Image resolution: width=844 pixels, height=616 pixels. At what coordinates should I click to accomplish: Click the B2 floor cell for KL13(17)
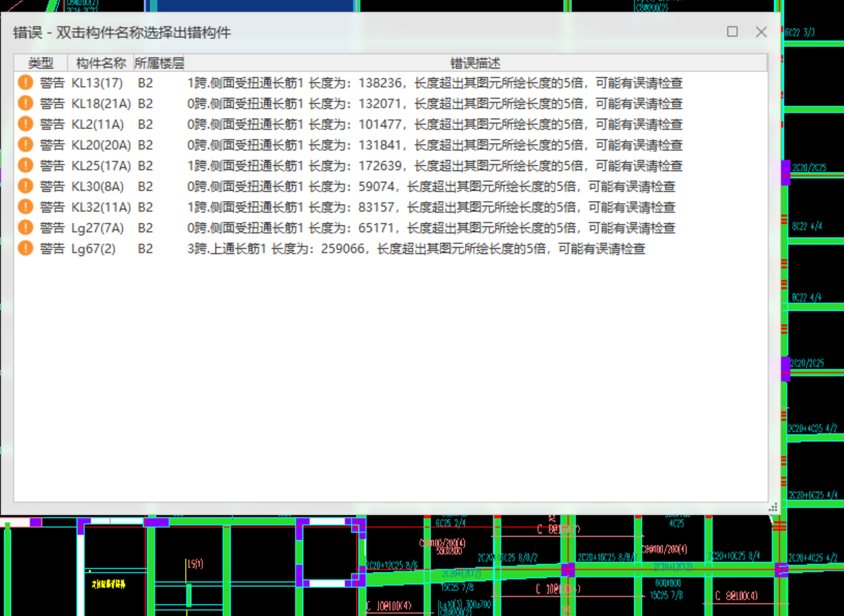point(145,83)
